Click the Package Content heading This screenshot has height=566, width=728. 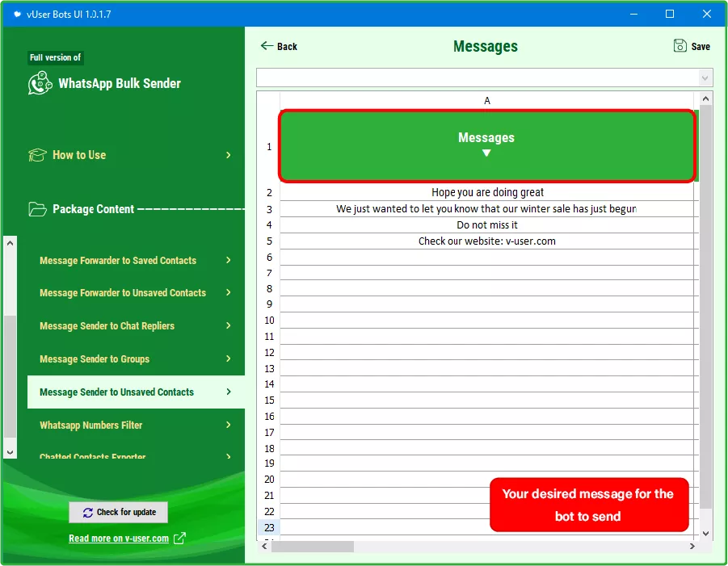(x=93, y=209)
